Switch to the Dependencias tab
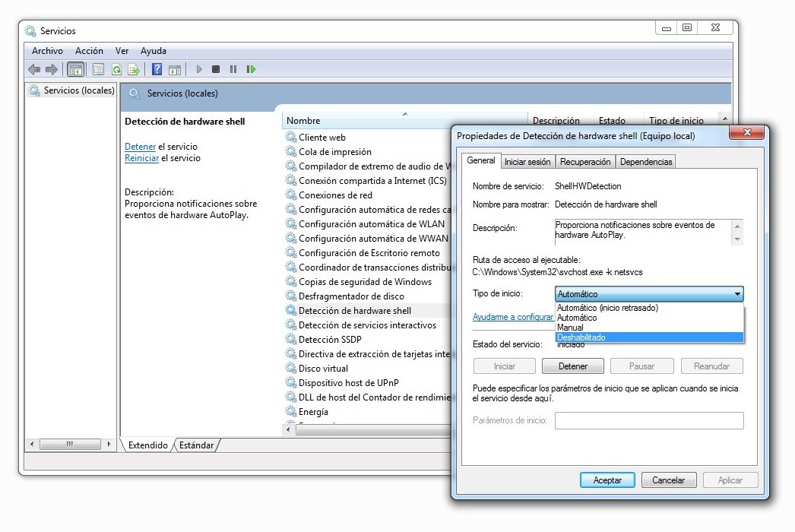Image resolution: width=795 pixels, height=532 pixels. [646, 162]
